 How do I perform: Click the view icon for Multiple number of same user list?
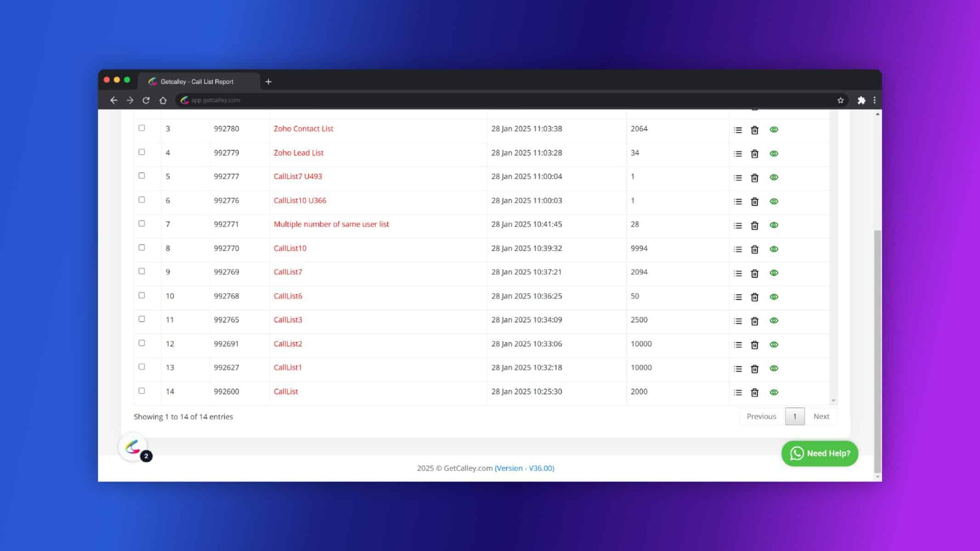coord(773,225)
